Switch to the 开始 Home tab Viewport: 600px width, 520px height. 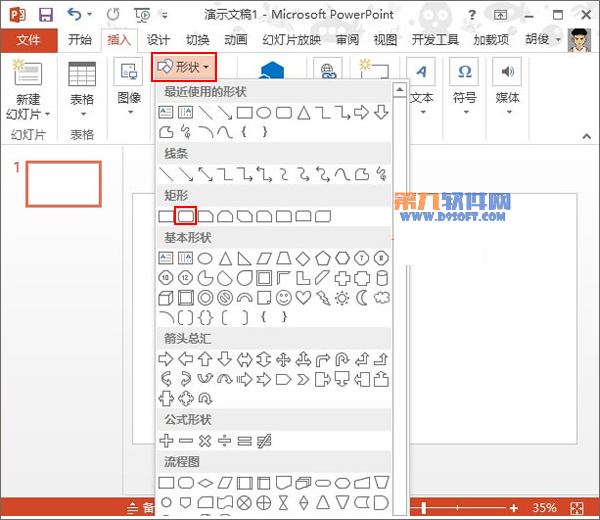pos(80,40)
